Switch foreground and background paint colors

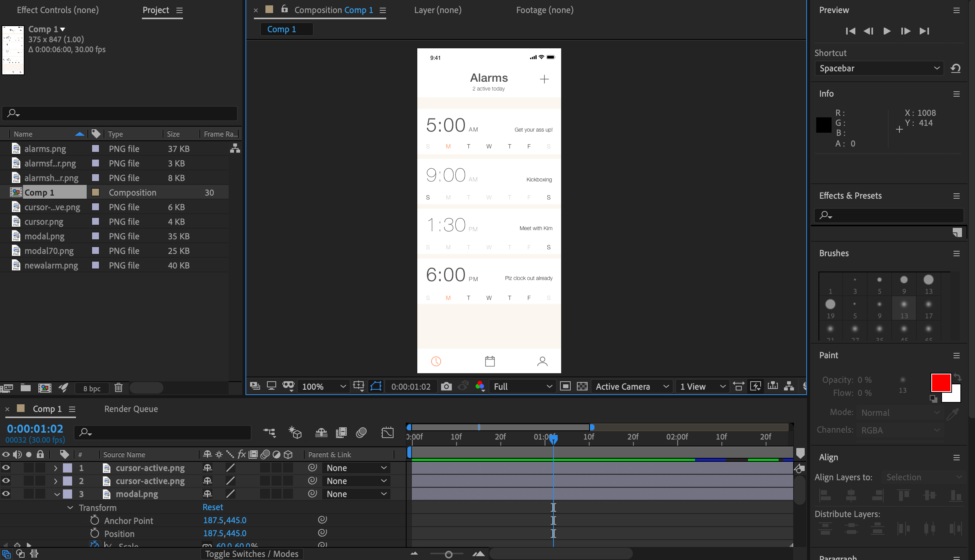tap(957, 377)
